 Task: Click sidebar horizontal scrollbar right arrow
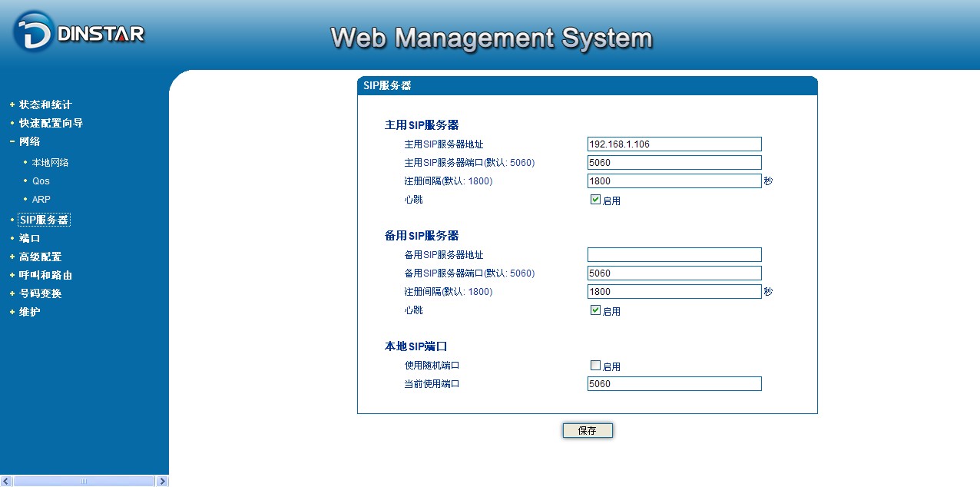click(x=161, y=481)
